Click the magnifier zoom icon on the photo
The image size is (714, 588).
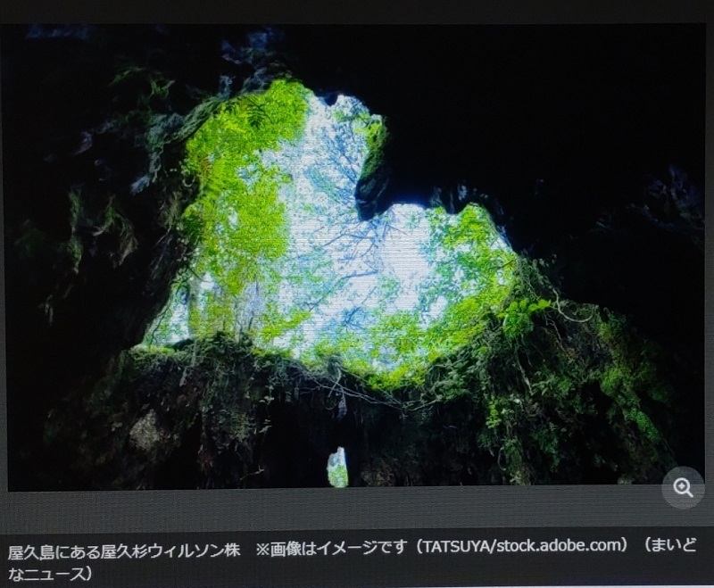pos(683,487)
